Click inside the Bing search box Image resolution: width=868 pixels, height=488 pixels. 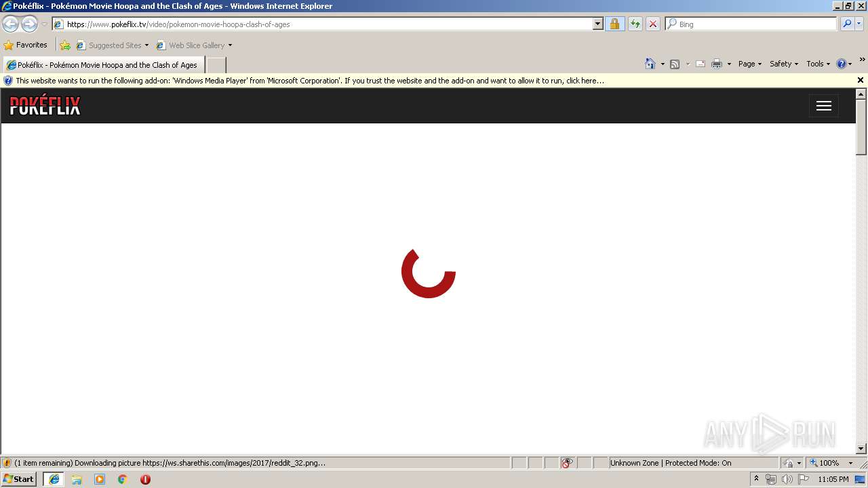(751, 24)
